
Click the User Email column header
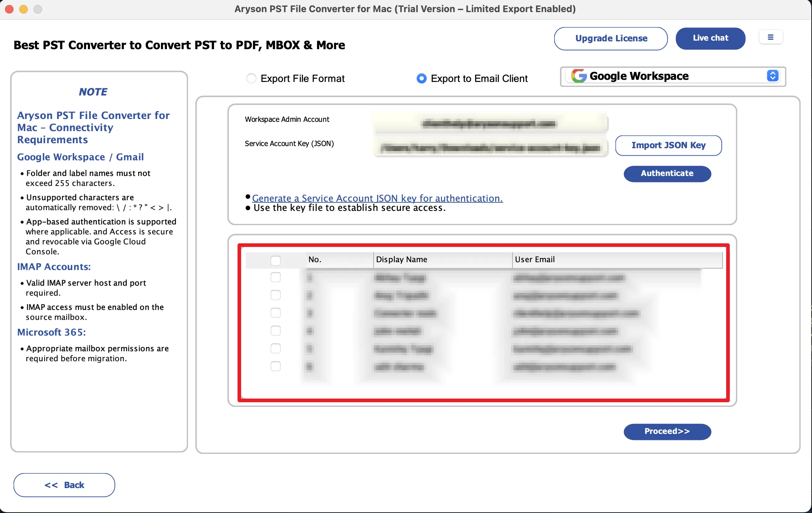coord(618,260)
